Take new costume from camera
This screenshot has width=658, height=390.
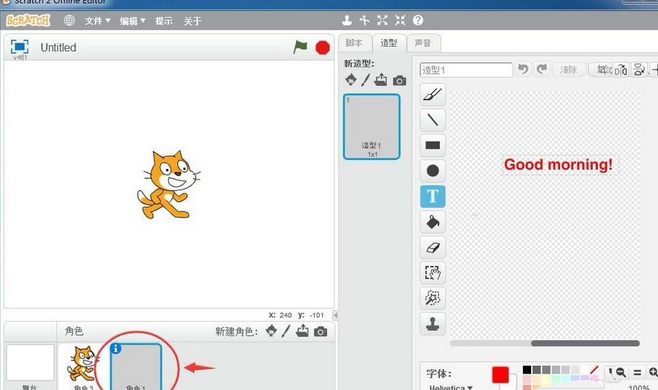(x=400, y=80)
